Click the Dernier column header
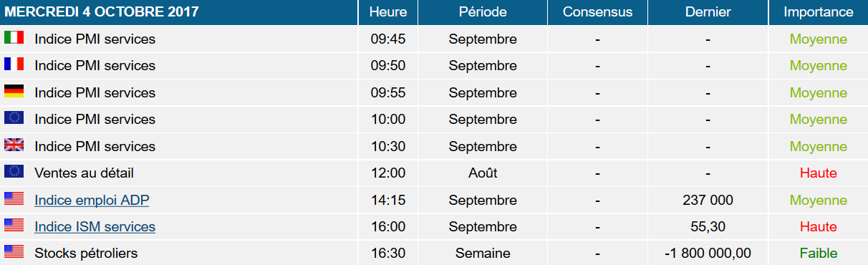 click(x=708, y=12)
